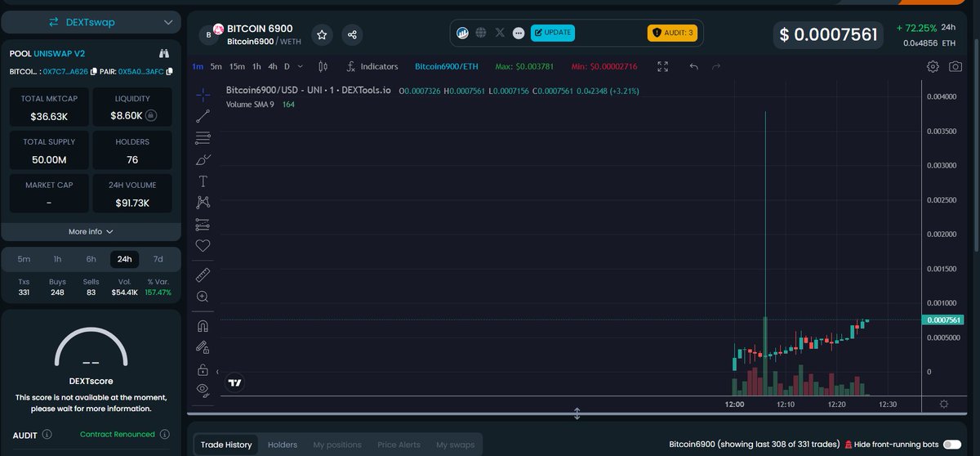980x456 pixels.
Task: Open the token X (Twitter) link
Action: coord(500,33)
